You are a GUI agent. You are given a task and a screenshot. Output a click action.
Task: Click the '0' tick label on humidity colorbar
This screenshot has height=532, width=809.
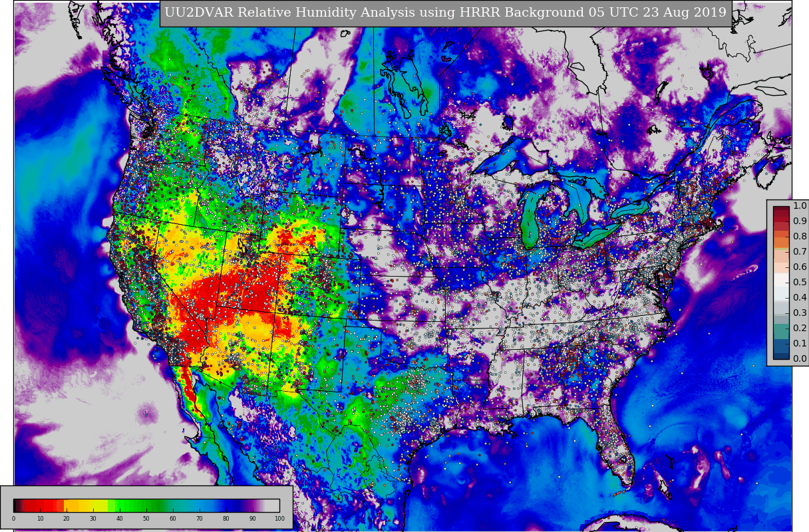pyautogui.click(x=13, y=518)
